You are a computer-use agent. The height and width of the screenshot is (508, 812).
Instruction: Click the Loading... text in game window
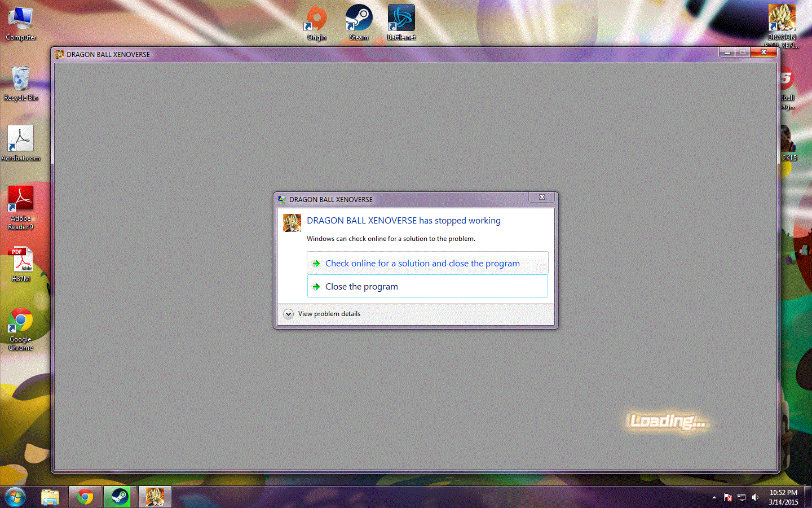tap(668, 421)
